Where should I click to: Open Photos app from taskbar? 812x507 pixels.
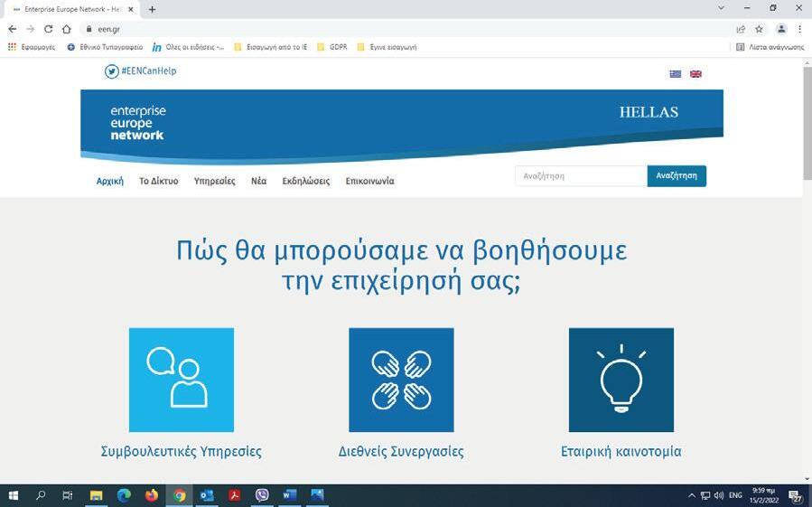pyautogui.click(x=317, y=495)
